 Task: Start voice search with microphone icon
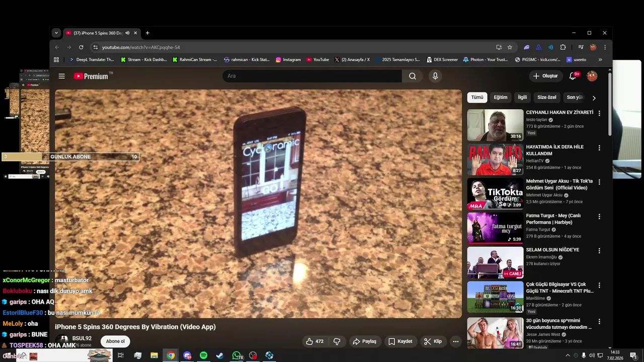point(435,76)
